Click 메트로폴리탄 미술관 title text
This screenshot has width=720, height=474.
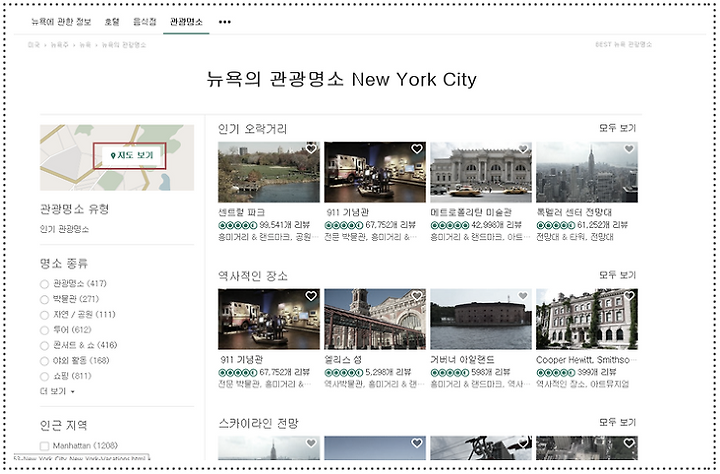coord(471,213)
